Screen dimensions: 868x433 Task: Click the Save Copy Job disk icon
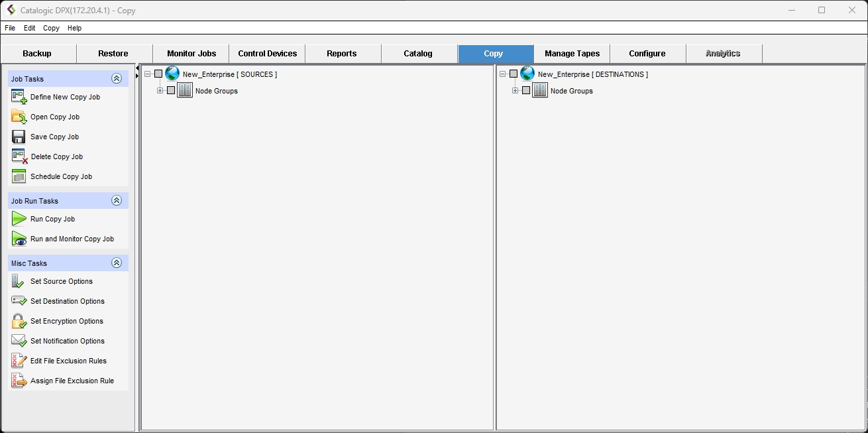pyautogui.click(x=19, y=137)
